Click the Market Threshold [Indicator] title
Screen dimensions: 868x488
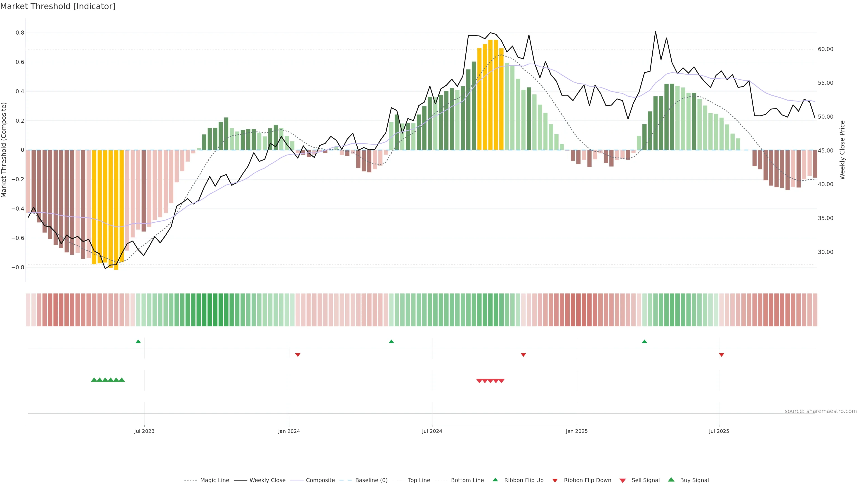pos(58,6)
